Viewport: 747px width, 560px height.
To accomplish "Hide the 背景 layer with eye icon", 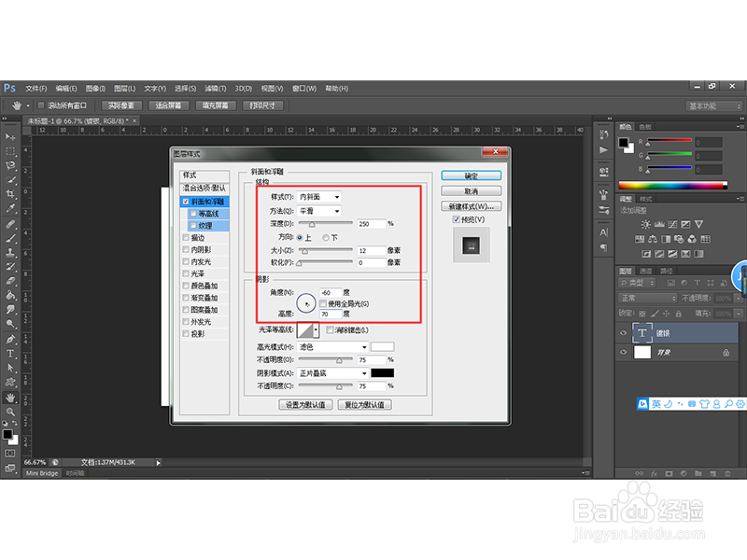I will tap(623, 352).
